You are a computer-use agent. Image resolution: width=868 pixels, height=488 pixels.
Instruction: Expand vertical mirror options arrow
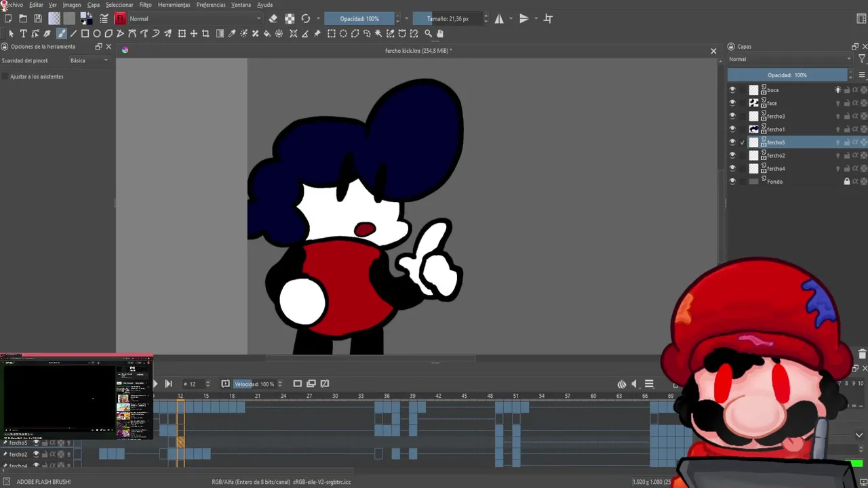536,19
